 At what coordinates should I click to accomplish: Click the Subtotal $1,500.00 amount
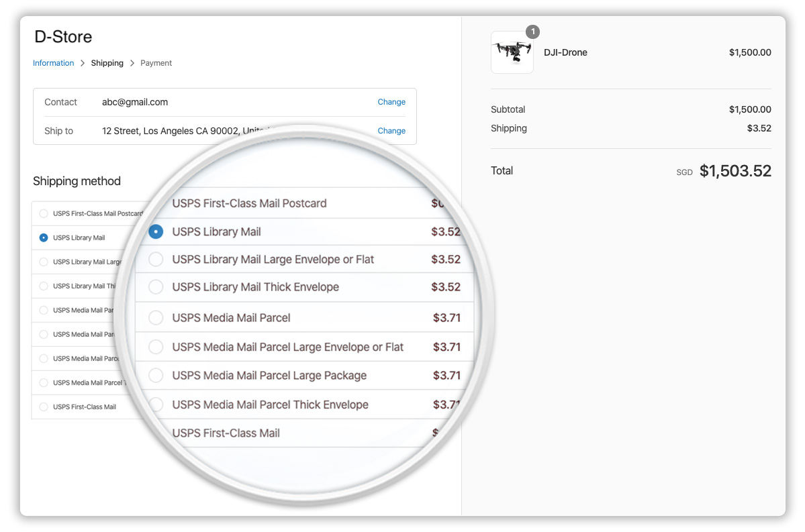[x=750, y=109]
